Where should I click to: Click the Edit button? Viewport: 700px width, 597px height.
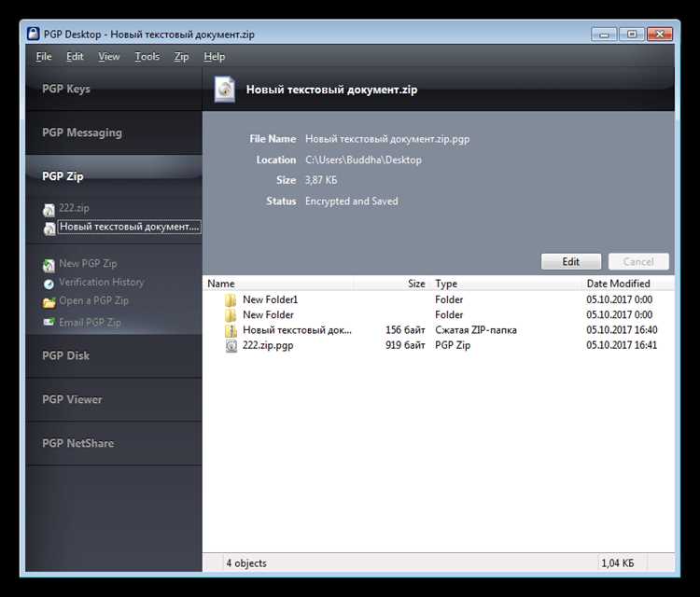coord(571,261)
